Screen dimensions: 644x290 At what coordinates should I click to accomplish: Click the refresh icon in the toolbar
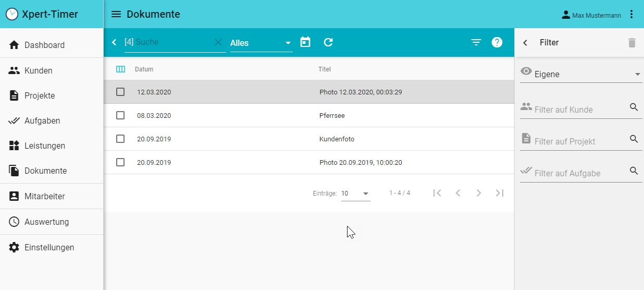328,42
